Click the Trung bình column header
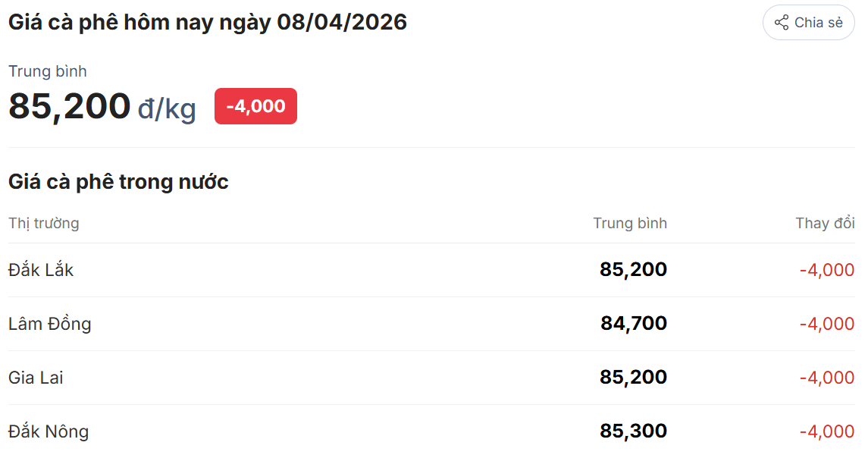868x458 pixels. (630, 223)
